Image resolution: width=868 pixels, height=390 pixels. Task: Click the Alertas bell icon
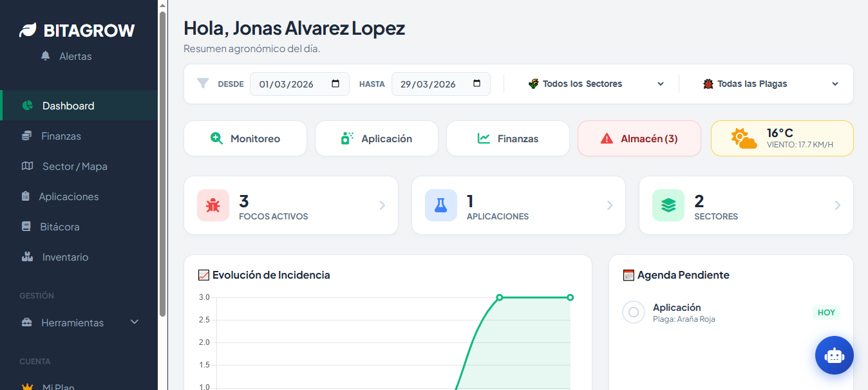coord(45,56)
